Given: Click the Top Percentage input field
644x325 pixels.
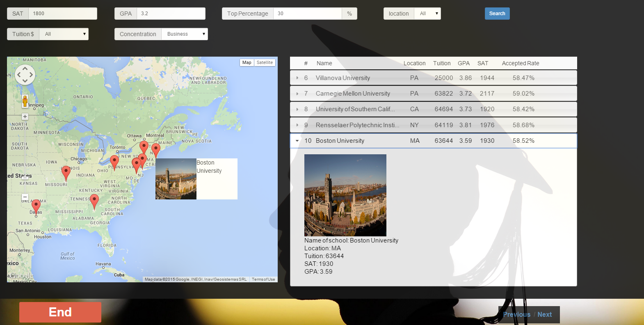Looking at the screenshot, I should 308,14.
